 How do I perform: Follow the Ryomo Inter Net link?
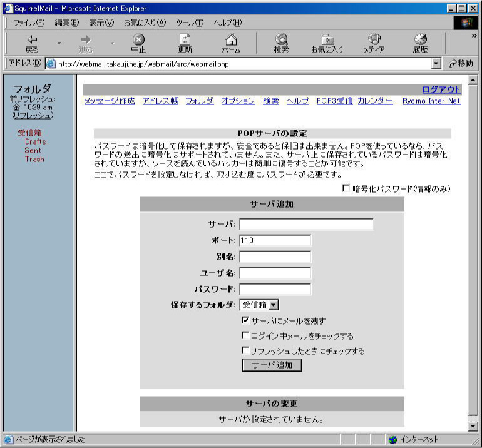coord(431,101)
